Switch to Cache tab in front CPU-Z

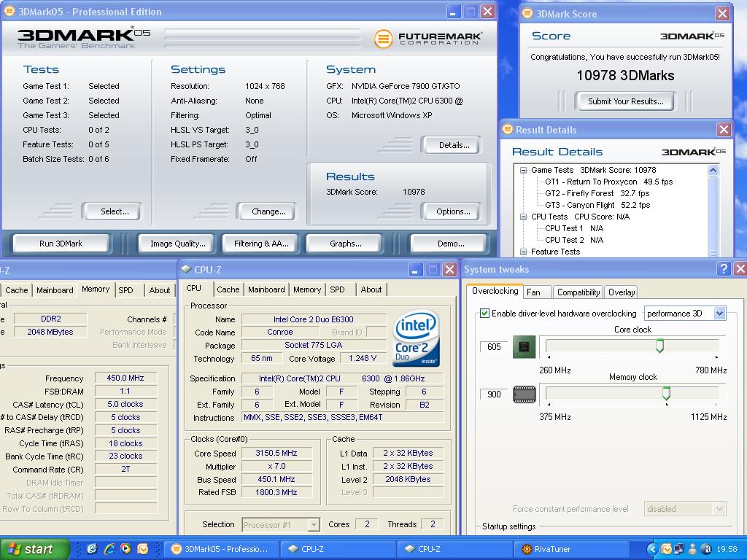click(228, 289)
